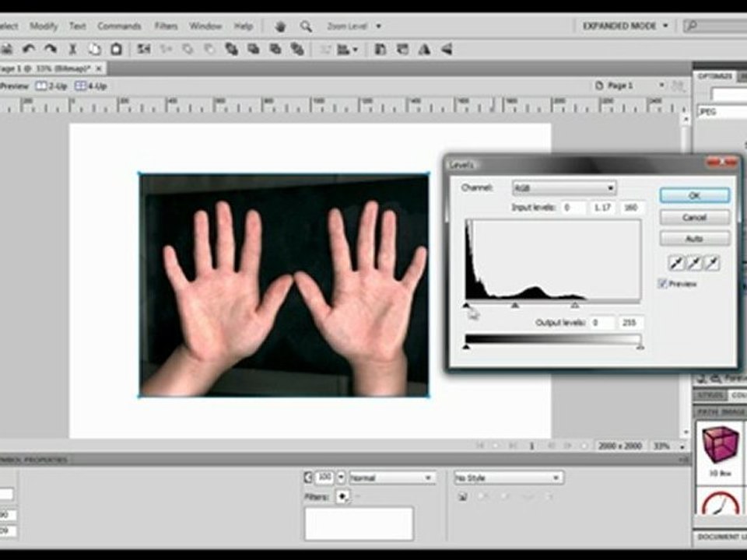
Task: Open the Filters menu
Action: click(x=166, y=26)
